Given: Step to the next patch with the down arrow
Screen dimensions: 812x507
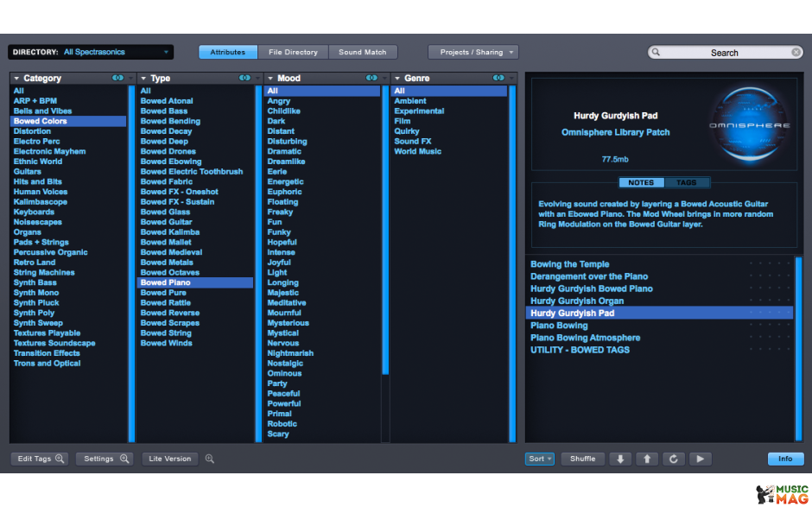Looking at the screenshot, I should (x=620, y=459).
